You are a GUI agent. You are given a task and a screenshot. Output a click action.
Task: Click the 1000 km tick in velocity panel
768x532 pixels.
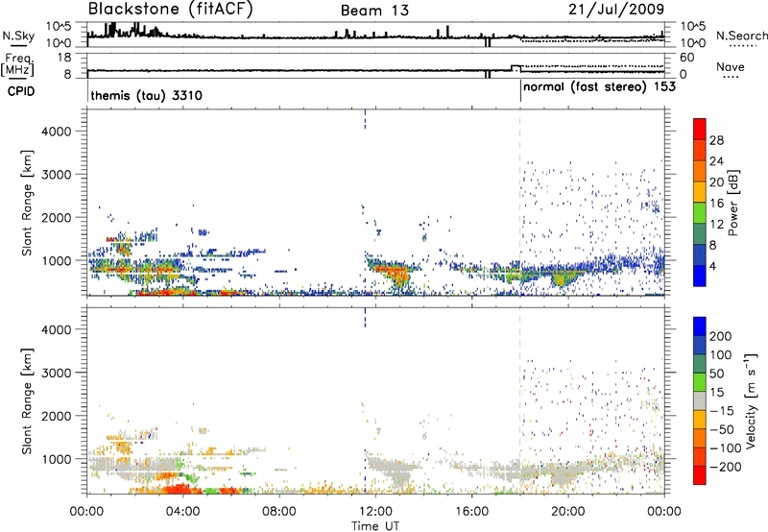(x=56, y=460)
